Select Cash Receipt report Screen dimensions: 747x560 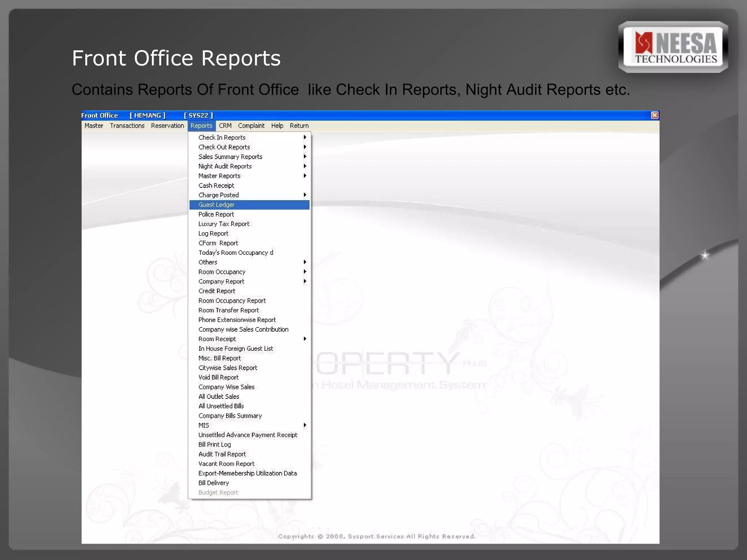(x=249, y=186)
